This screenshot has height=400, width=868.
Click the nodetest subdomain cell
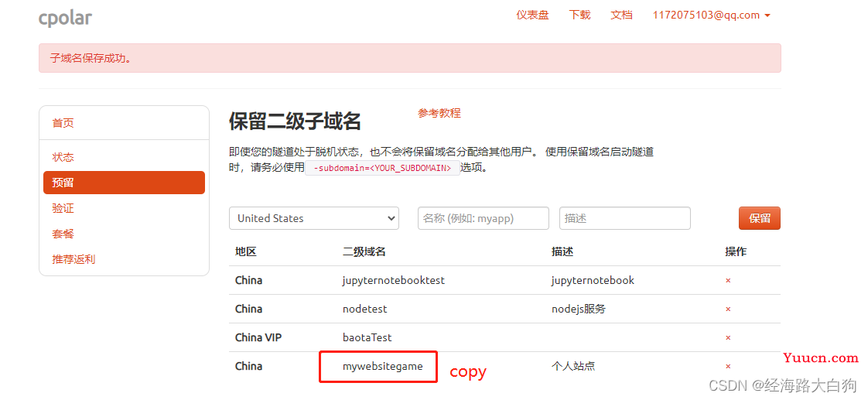click(x=365, y=309)
